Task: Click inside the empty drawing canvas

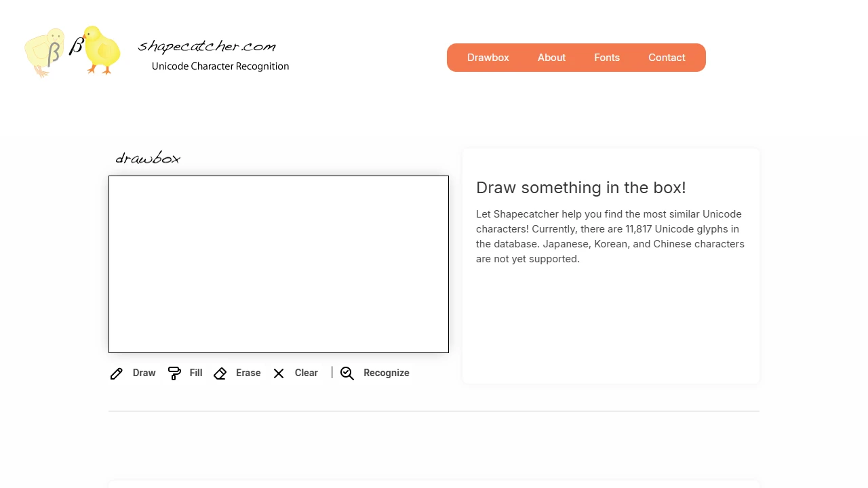Action: click(278, 264)
